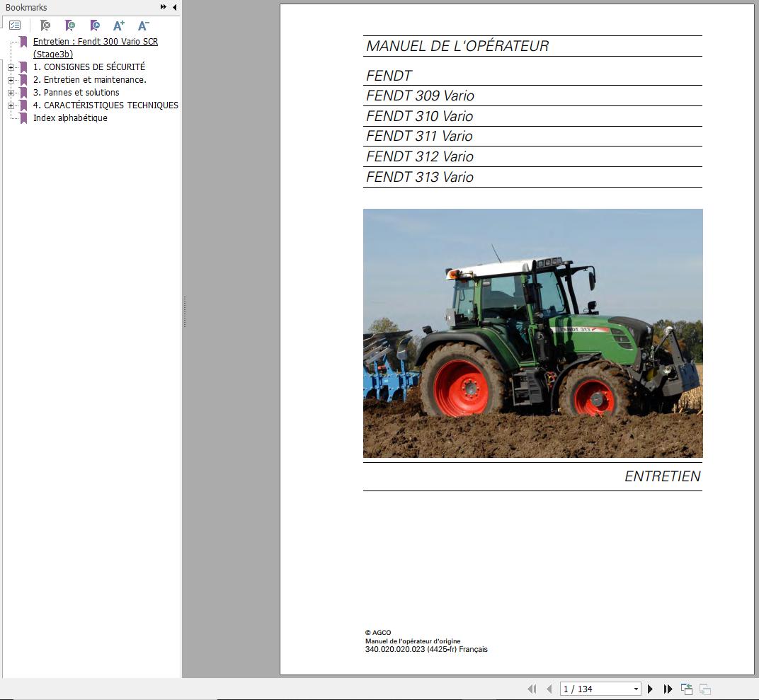
Task: Go to next page button
Action: pos(650,689)
